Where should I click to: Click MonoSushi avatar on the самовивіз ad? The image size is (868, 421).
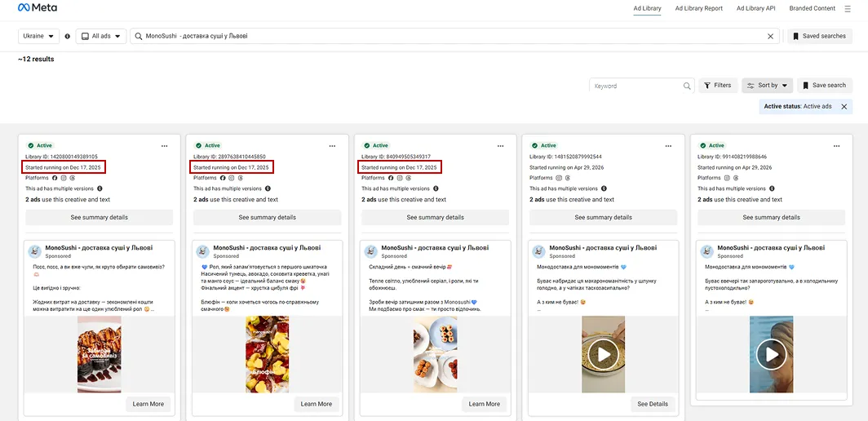35,251
